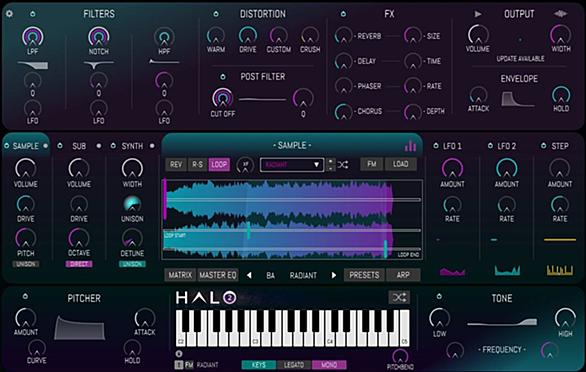Switch to the Sub layer tab
The width and height of the screenshot is (586, 372).
pyautogui.click(x=79, y=146)
